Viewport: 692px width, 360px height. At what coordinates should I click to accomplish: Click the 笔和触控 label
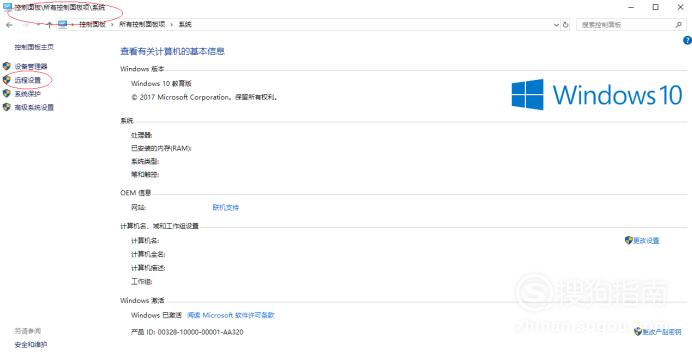pyautogui.click(x=145, y=175)
